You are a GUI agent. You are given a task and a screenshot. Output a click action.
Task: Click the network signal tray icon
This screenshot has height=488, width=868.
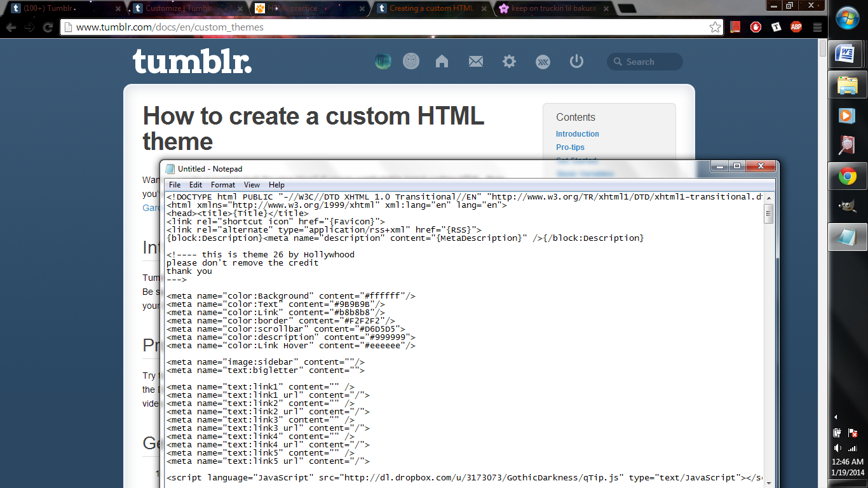852,447
